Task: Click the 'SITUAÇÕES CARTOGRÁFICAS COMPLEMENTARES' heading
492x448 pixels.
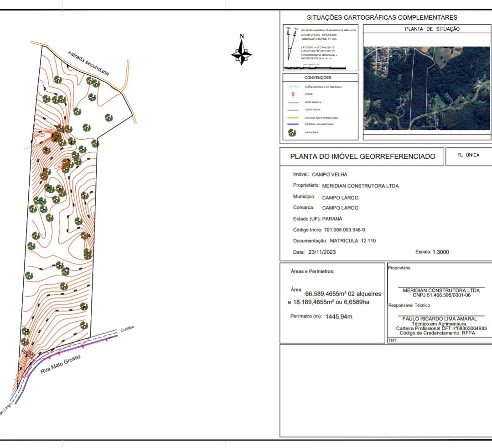Action: [382, 18]
